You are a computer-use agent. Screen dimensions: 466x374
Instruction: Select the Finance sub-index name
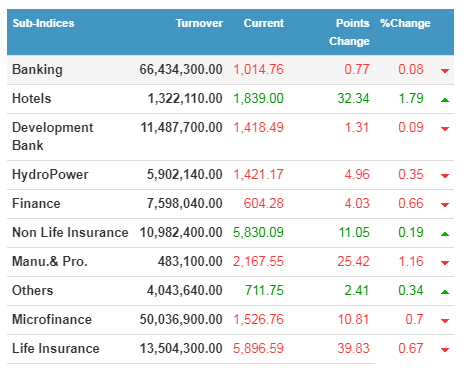tap(36, 203)
